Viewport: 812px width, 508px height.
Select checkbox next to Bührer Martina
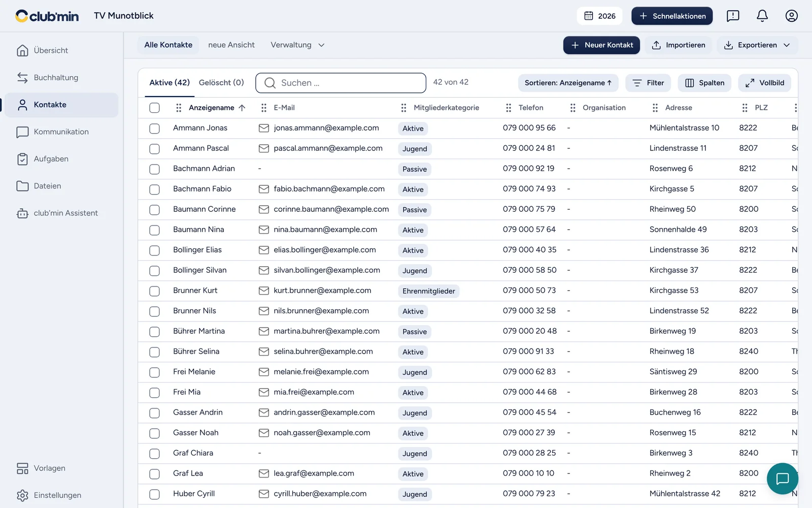(x=155, y=332)
